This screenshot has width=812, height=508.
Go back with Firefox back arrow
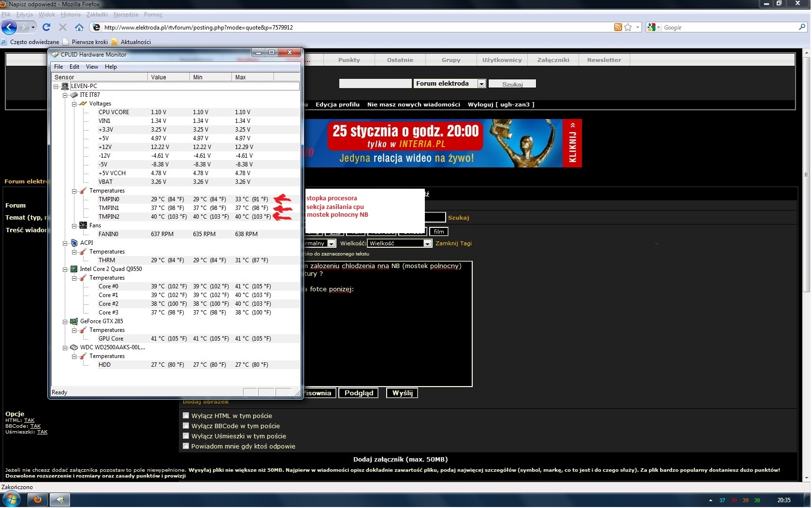[x=9, y=27]
